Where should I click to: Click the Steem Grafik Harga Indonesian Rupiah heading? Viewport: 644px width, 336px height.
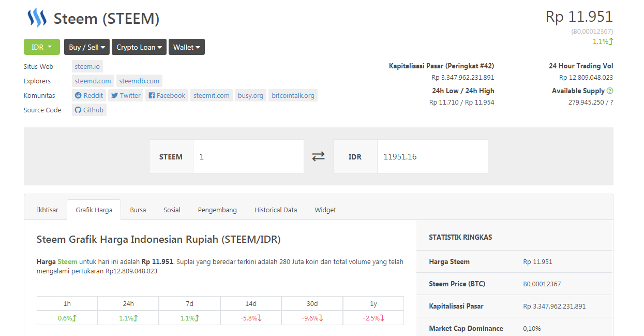point(159,239)
